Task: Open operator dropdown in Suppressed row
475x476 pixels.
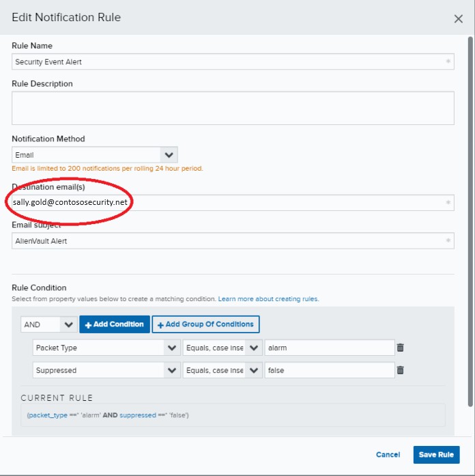Action: coord(222,370)
